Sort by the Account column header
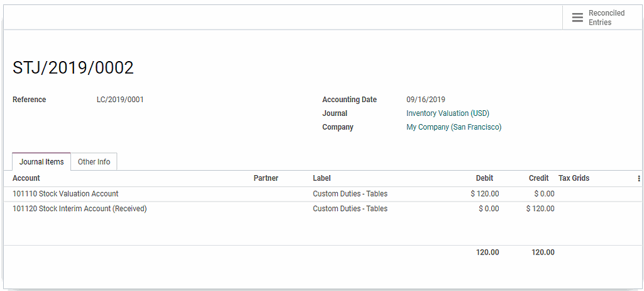The height and width of the screenshot is (291, 644). point(26,178)
